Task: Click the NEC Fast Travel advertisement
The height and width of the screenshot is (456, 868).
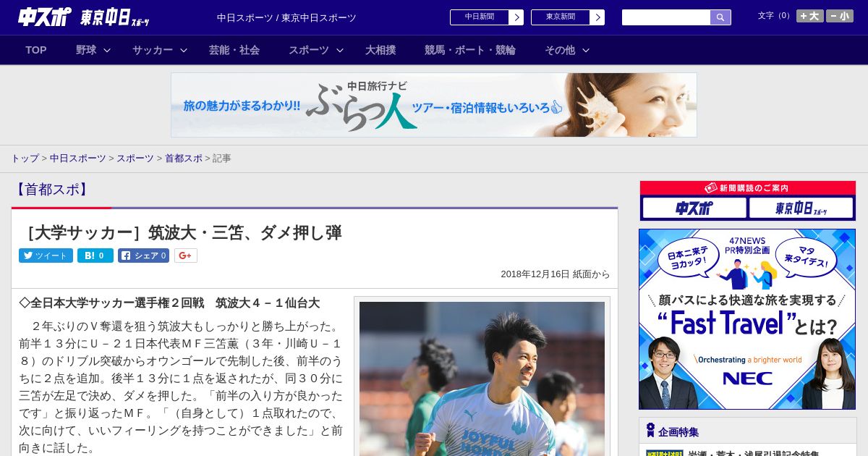Action: 747,319
